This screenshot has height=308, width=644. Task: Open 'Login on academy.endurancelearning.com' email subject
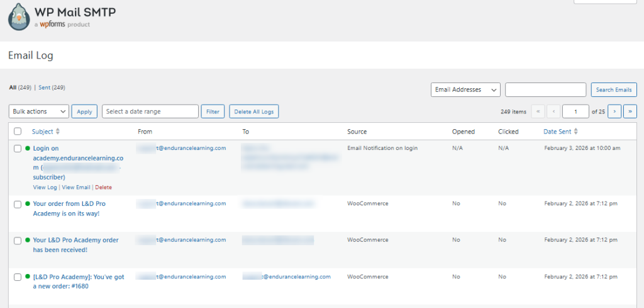(78, 163)
